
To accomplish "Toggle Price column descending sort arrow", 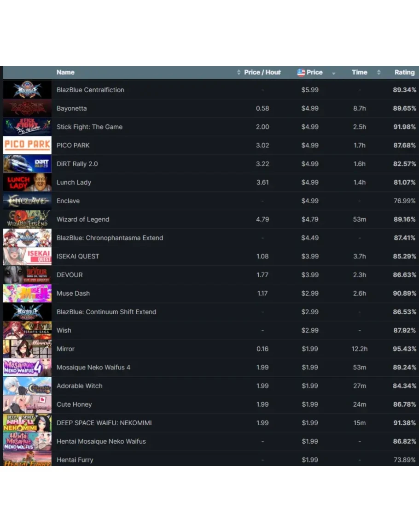I will pyautogui.click(x=333, y=73).
